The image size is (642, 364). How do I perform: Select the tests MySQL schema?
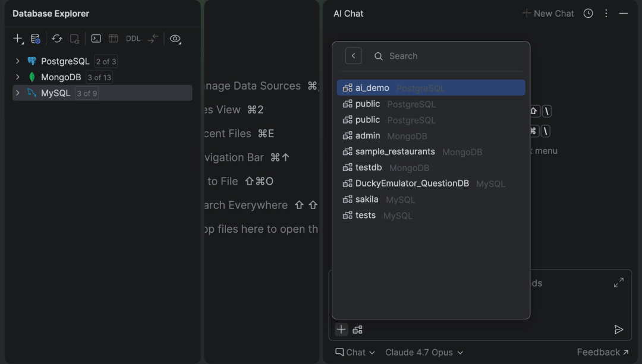[431, 216]
